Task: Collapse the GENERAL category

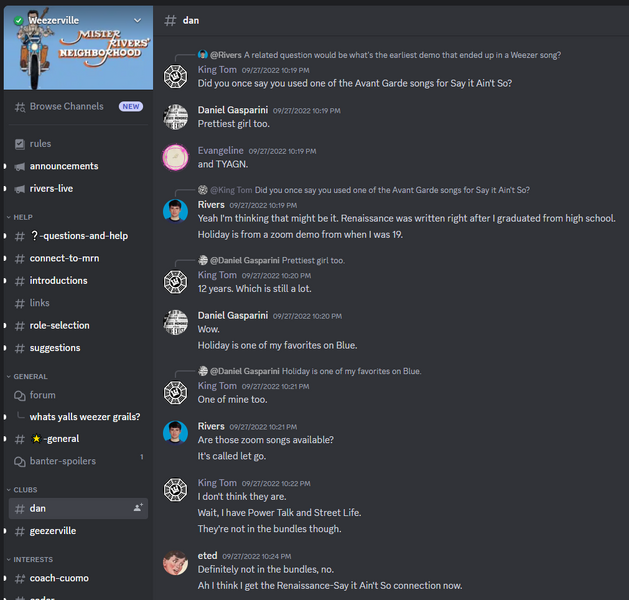Action: click(27, 377)
